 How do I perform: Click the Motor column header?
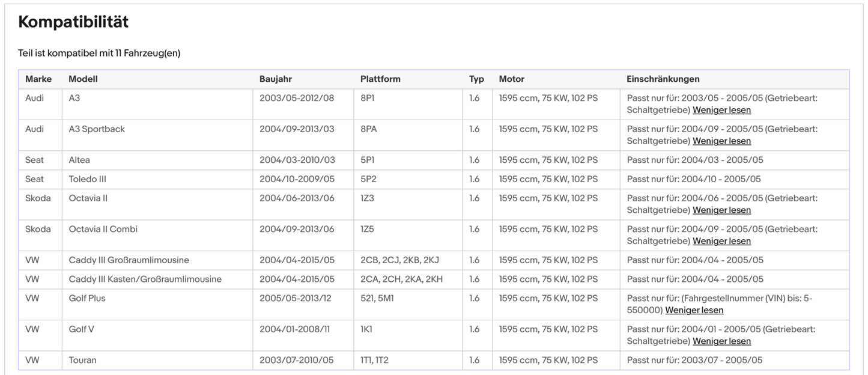(x=511, y=79)
